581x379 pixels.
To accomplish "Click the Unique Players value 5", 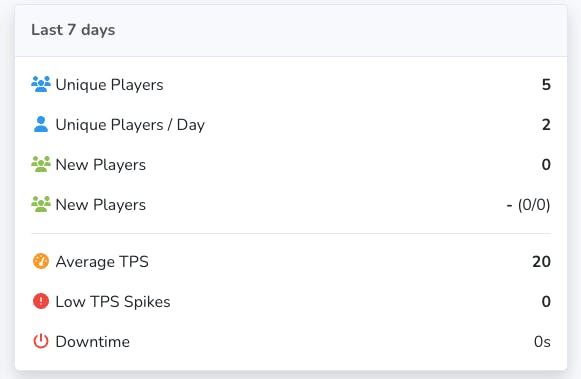I will point(546,84).
